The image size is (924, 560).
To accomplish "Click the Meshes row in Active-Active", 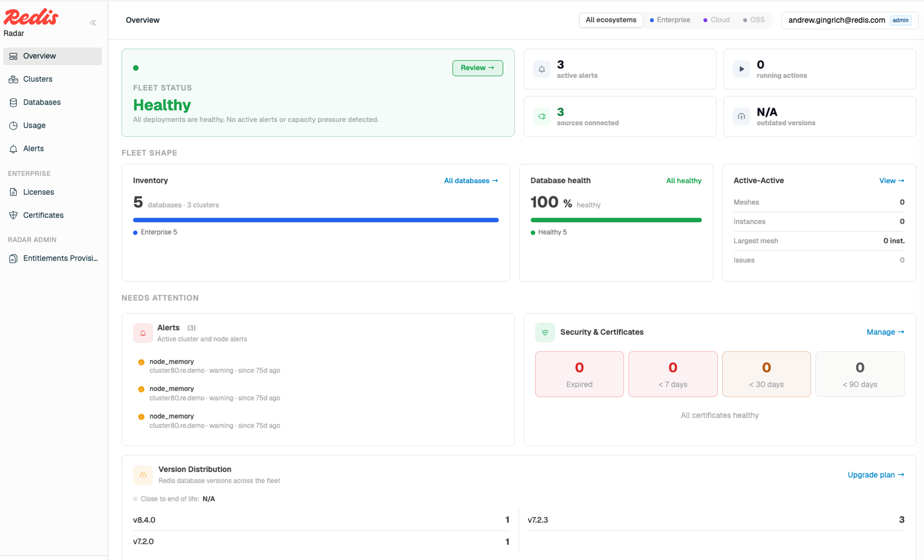I will (819, 202).
